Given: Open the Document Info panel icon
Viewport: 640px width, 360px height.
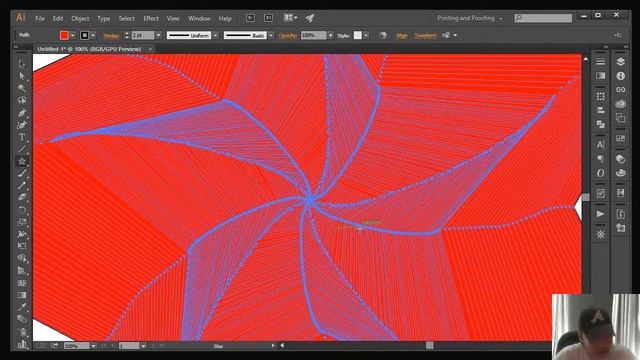Looking at the screenshot, I should click(620, 76).
